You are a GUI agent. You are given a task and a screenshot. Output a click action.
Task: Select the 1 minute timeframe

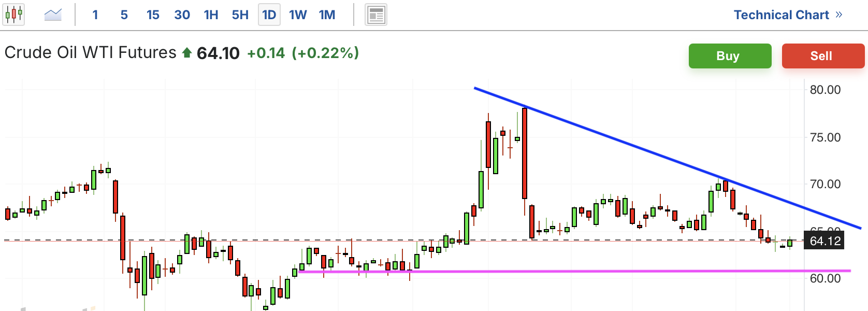(95, 15)
